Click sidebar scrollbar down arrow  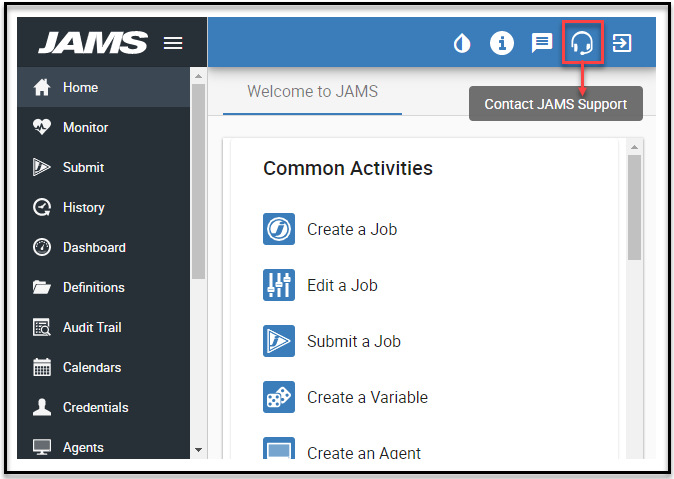[x=198, y=450]
